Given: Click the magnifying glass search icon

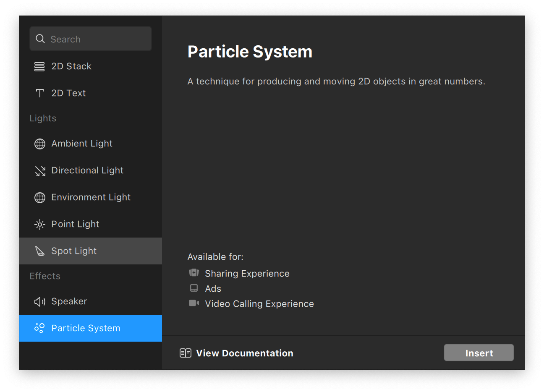Looking at the screenshot, I should (40, 39).
